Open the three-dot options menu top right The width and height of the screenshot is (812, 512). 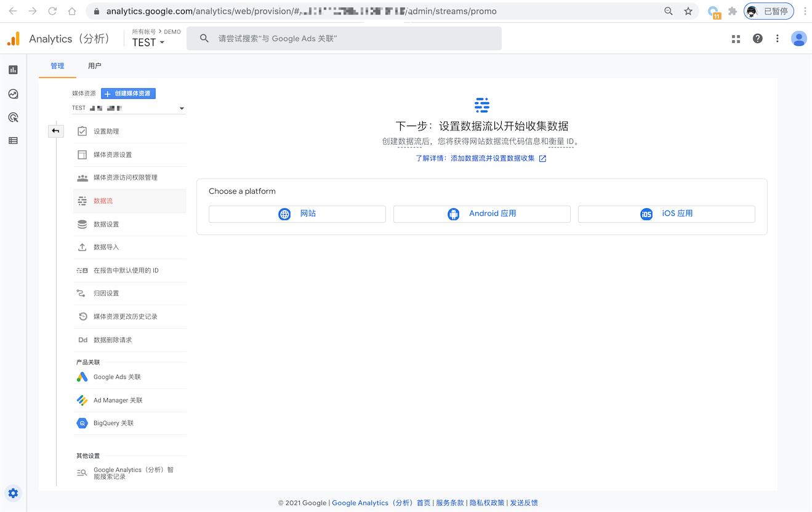[777, 38]
